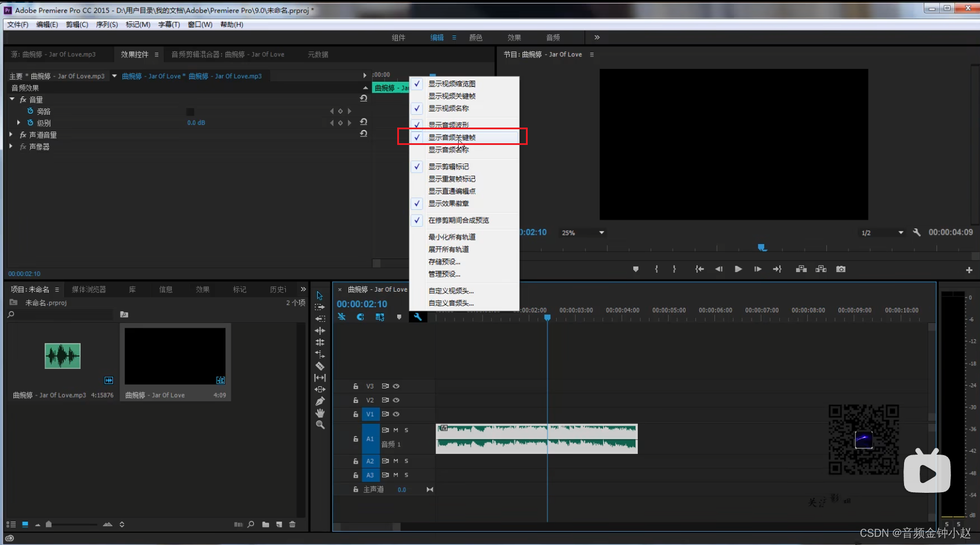Expand the 声道音量 effect
980x545 pixels.
[11, 135]
